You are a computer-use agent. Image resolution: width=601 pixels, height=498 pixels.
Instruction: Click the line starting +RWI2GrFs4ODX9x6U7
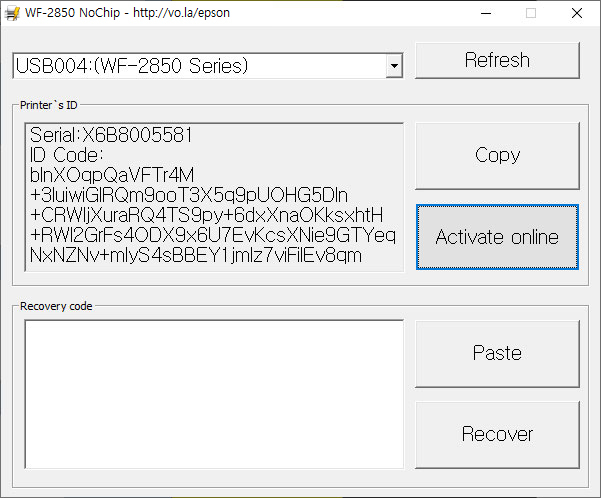(213, 235)
